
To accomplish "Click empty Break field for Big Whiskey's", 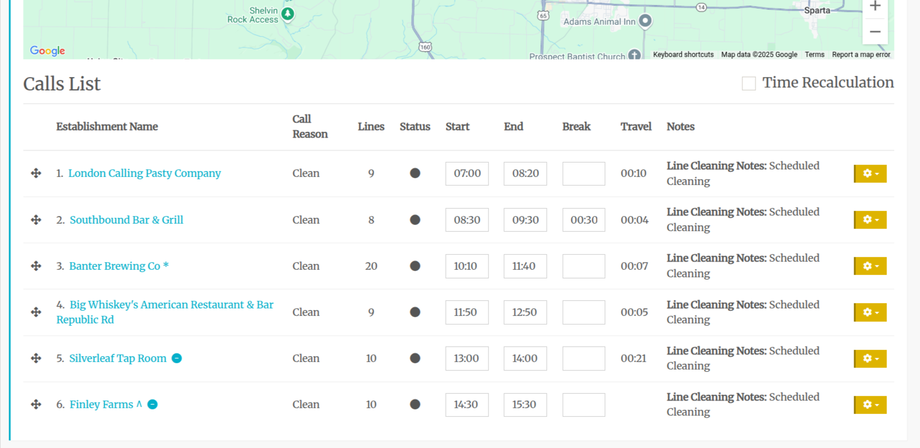I will pos(584,313).
